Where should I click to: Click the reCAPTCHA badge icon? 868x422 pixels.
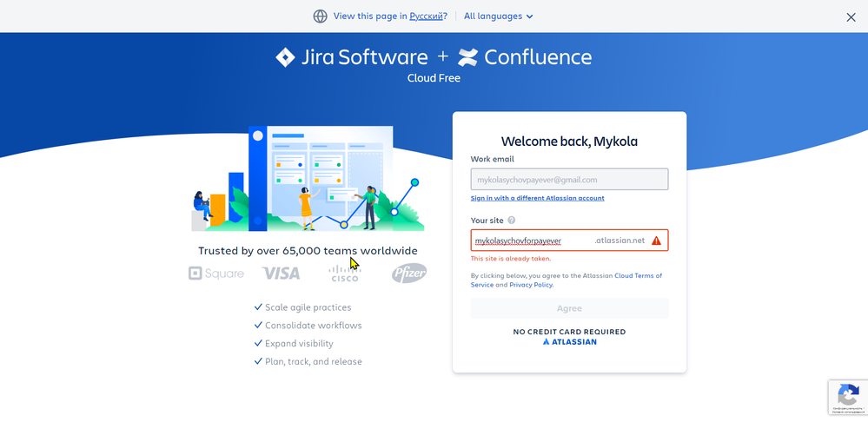pyautogui.click(x=847, y=397)
